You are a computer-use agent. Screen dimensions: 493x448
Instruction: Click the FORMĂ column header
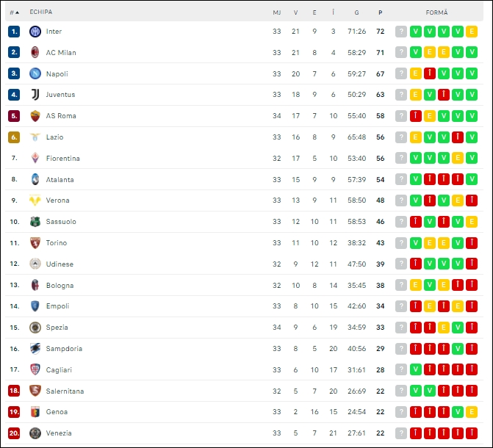tap(436, 12)
